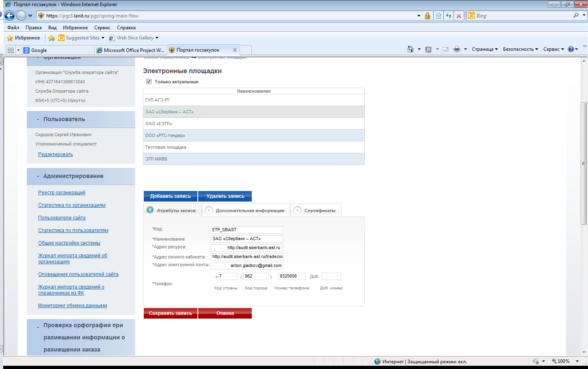
Task: Open the zoom level dropdown arrow in status bar
Action: [x=577, y=361]
